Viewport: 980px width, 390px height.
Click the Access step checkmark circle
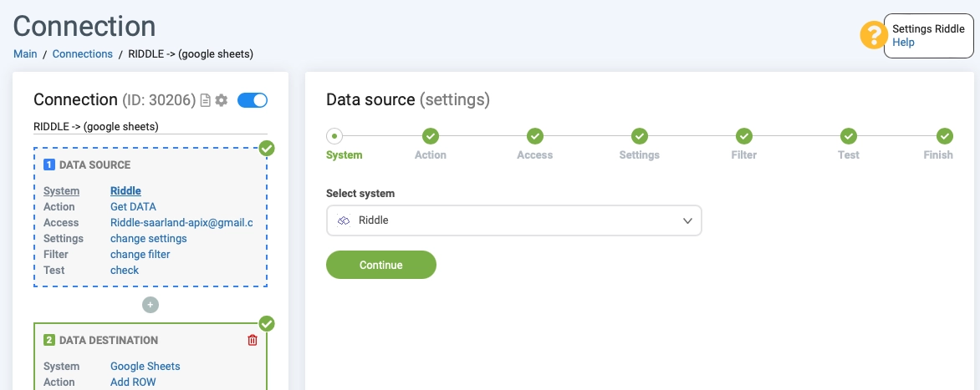pyautogui.click(x=534, y=135)
